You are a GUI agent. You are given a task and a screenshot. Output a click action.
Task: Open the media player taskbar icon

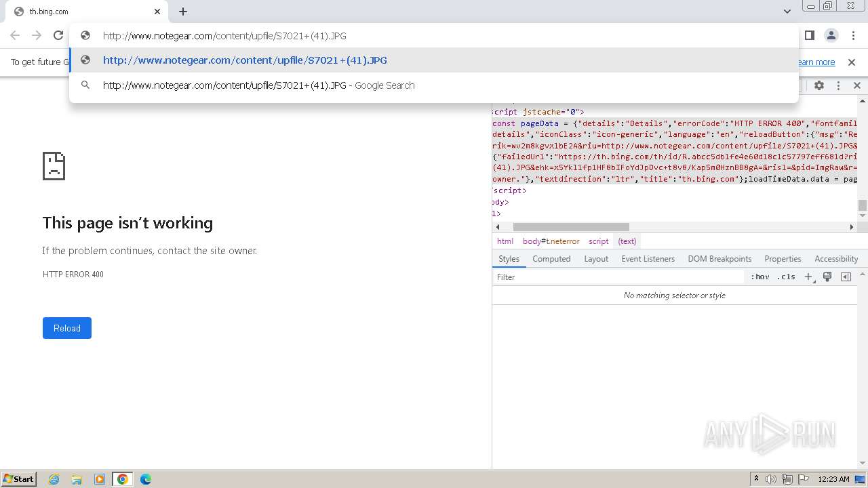click(100, 479)
